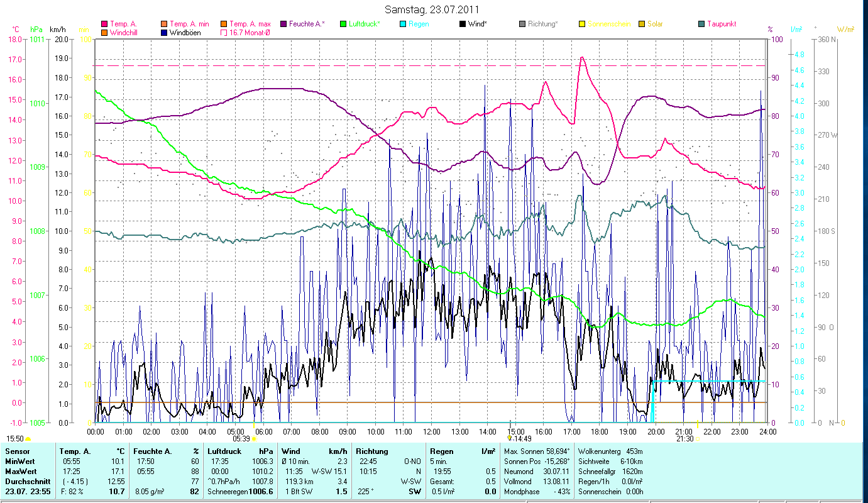The height and width of the screenshot is (503, 868).
Task: Click the orange Temp. A. min legend square
Action: point(165,24)
